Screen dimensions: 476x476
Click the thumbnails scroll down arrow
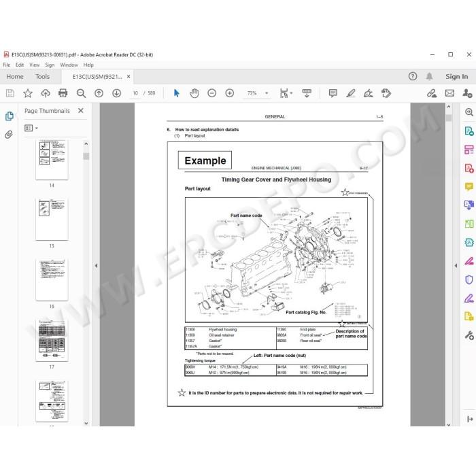tap(86, 423)
